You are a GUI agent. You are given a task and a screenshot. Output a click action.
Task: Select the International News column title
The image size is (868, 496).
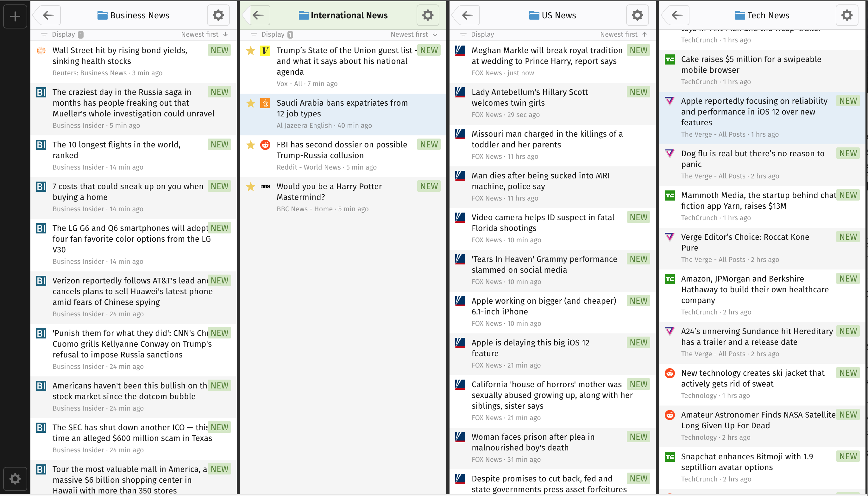click(x=349, y=15)
